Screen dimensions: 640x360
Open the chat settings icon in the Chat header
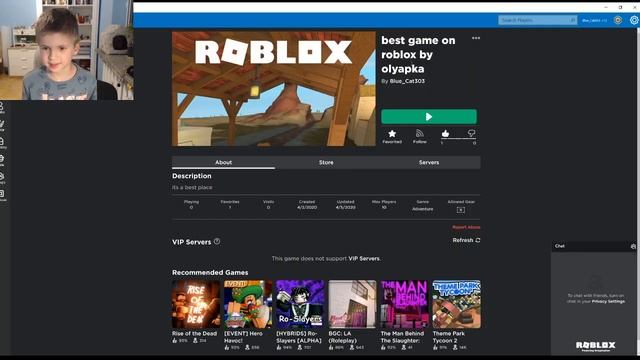pyautogui.click(x=633, y=246)
